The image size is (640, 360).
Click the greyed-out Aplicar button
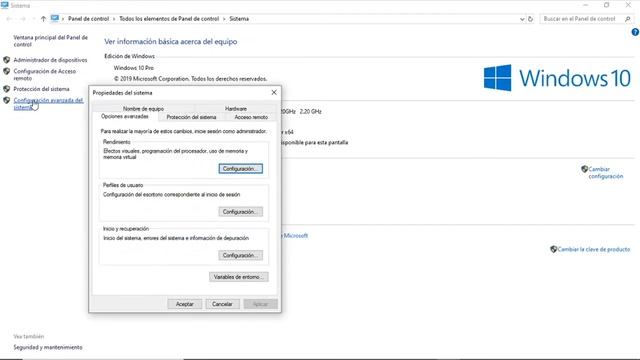pos(260,304)
